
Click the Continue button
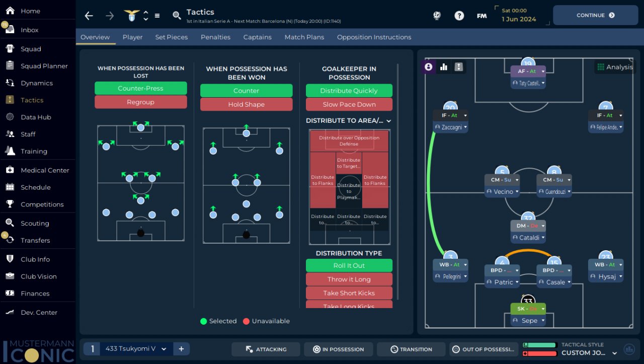click(x=595, y=15)
